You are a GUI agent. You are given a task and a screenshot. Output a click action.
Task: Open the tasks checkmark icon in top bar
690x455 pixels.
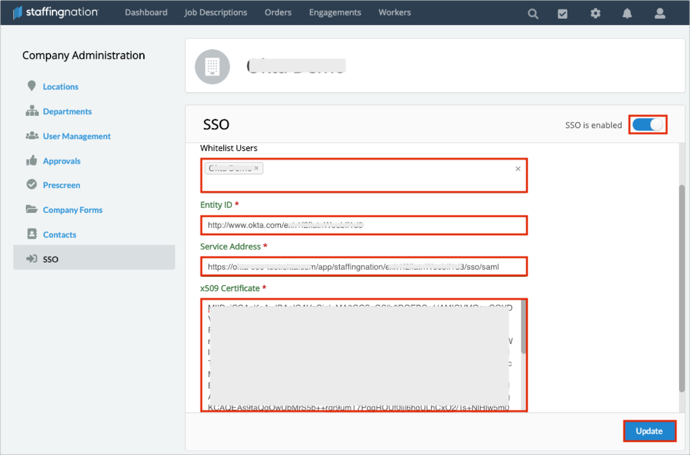(562, 14)
